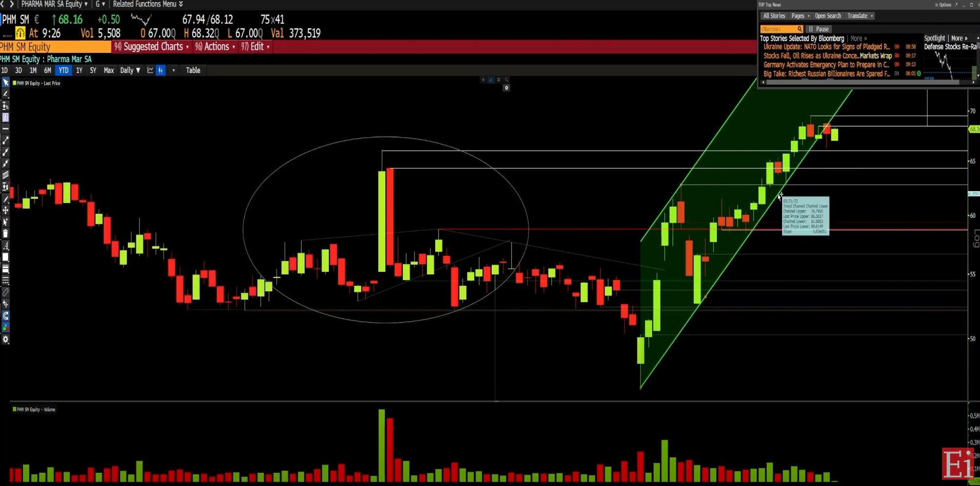
Task: Click More next to Spotlight
Action: tap(959, 38)
